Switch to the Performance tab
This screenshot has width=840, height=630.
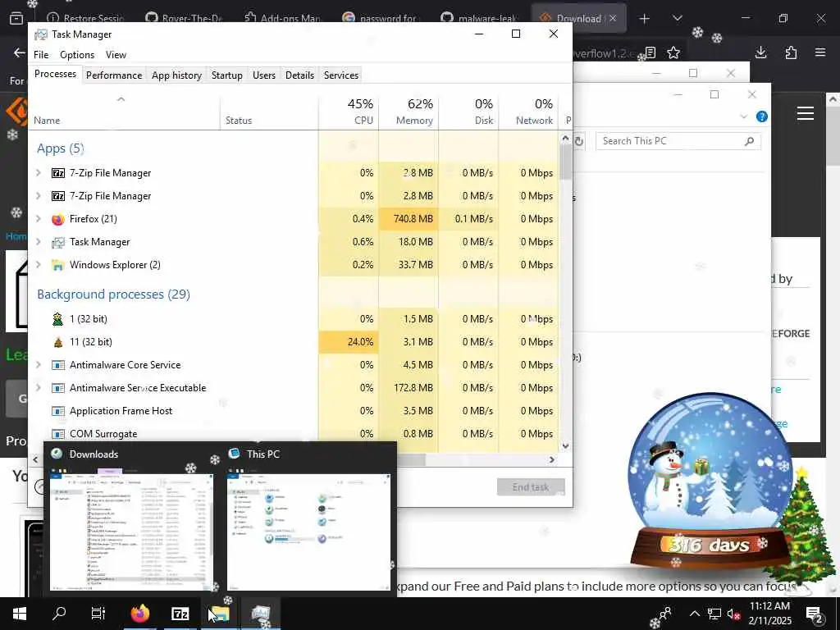point(113,75)
